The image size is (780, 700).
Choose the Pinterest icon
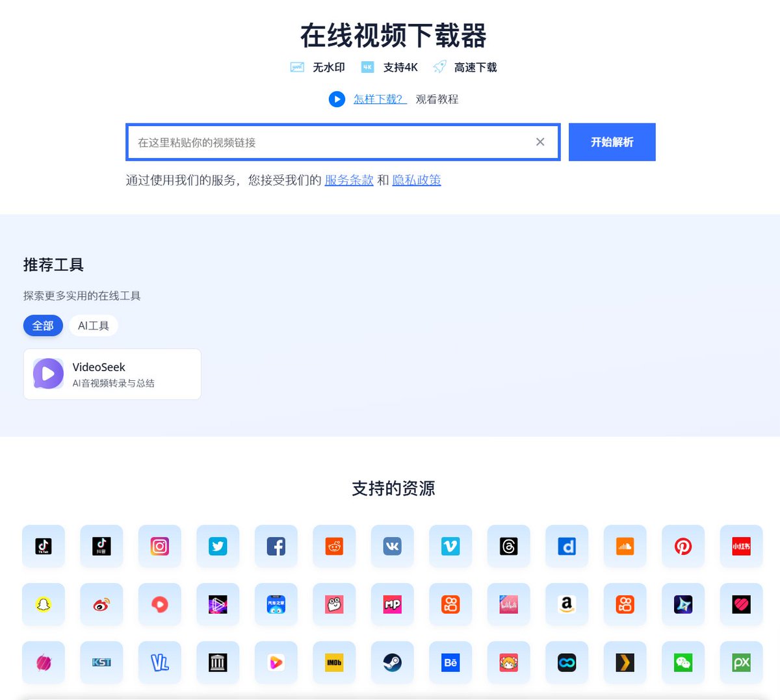coord(683,546)
